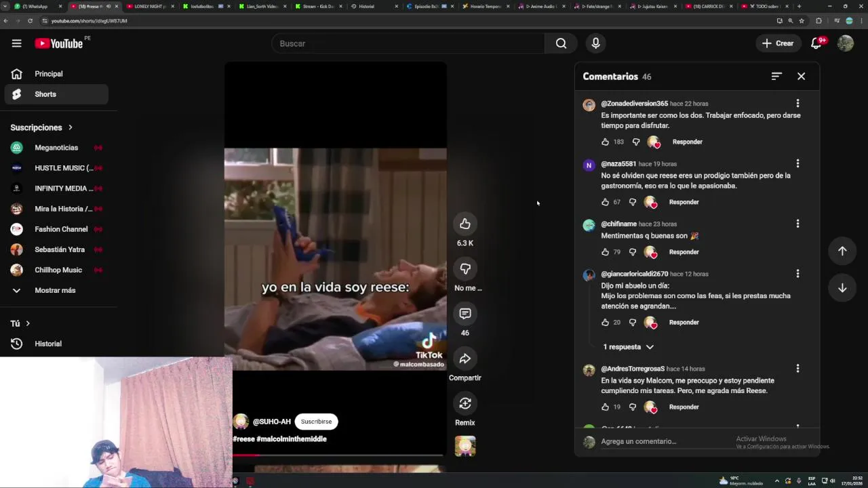Open options for @Zonadediversion365 comment
The image size is (868, 488).
click(797, 104)
